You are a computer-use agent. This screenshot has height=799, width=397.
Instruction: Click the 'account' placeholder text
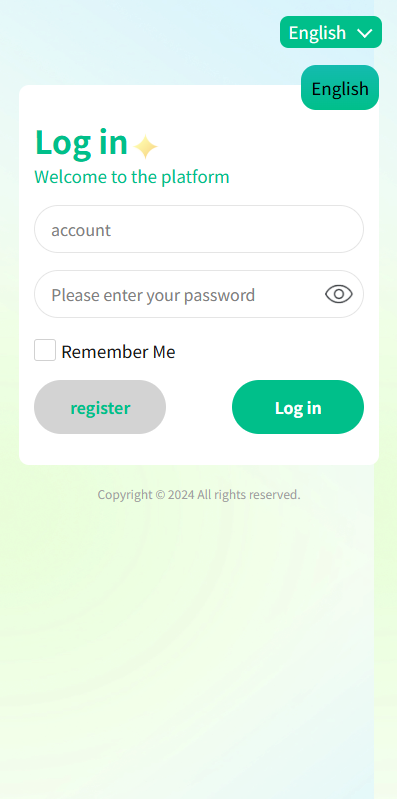[x=81, y=230]
